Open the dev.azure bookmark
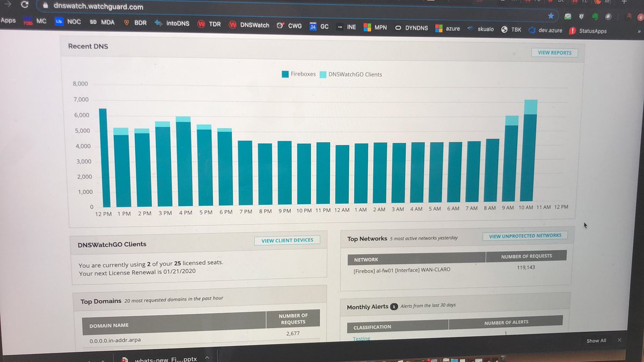 tap(545, 30)
